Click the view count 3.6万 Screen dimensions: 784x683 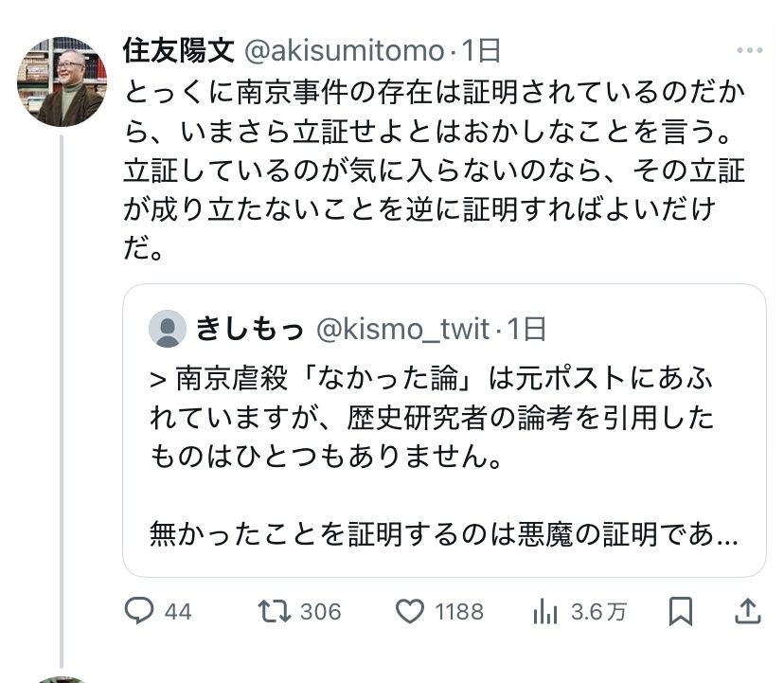(x=598, y=612)
